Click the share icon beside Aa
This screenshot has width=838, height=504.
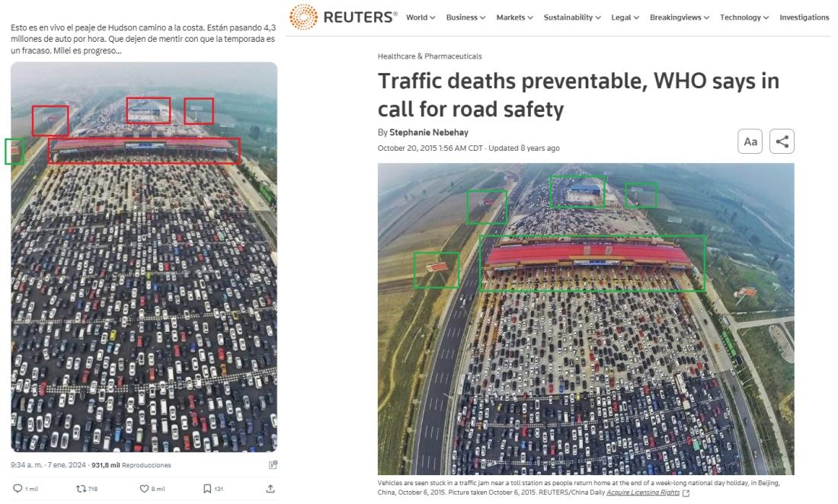tap(782, 142)
